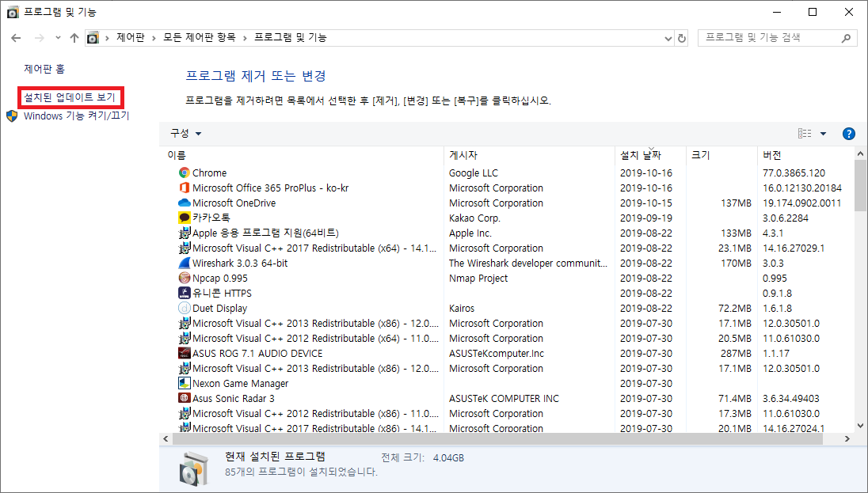Open 설치된 업데이트 보기 link

(70, 97)
